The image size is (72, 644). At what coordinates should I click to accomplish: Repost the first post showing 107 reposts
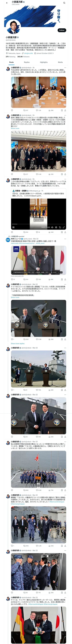(x=26, y=110)
